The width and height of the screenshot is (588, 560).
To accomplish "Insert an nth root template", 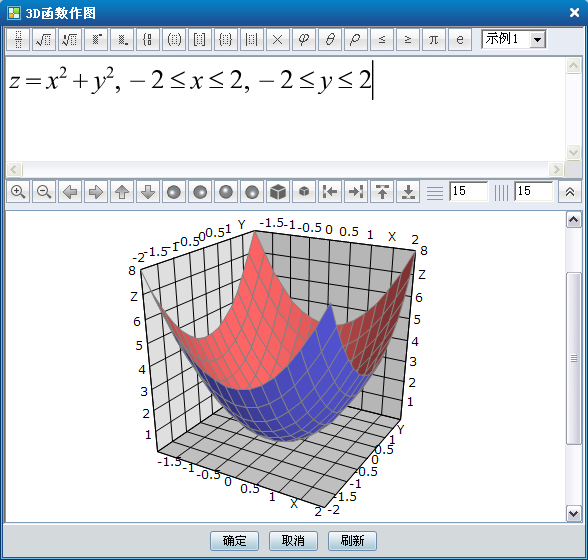I will click(x=70, y=39).
